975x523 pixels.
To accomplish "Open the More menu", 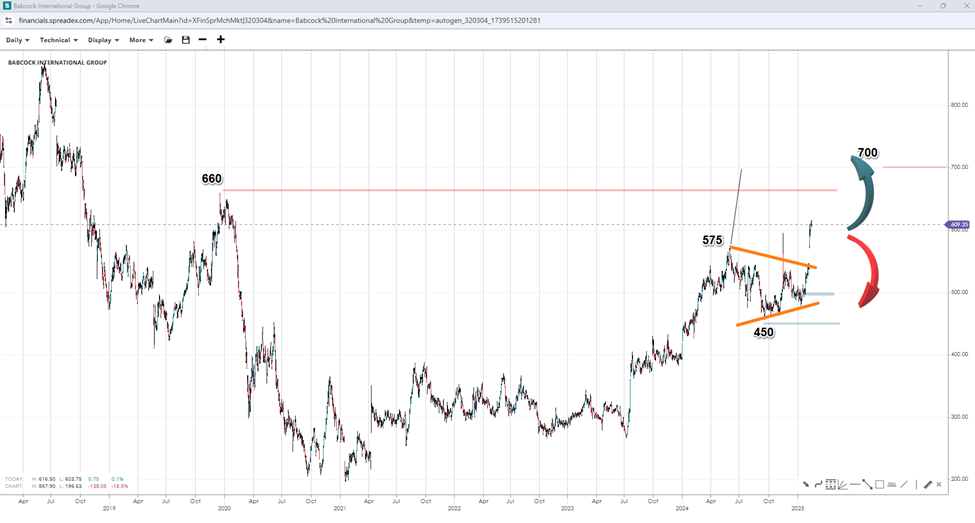I will (x=141, y=40).
